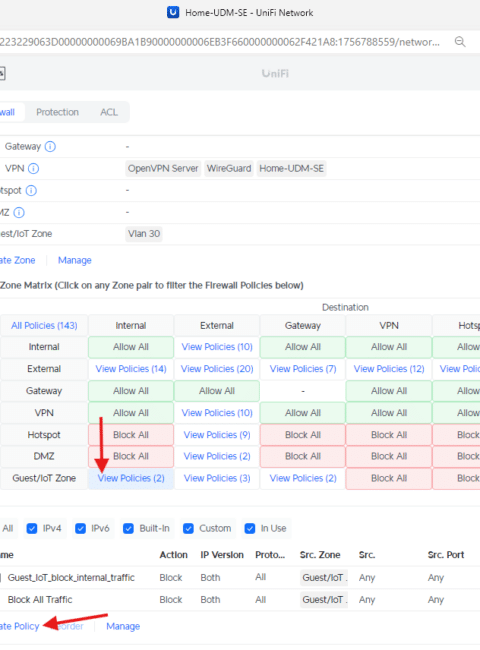The image size is (480, 650).
Task: Select the Guest/IoT Zone to VPN Block All cell
Action: (x=389, y=478)
